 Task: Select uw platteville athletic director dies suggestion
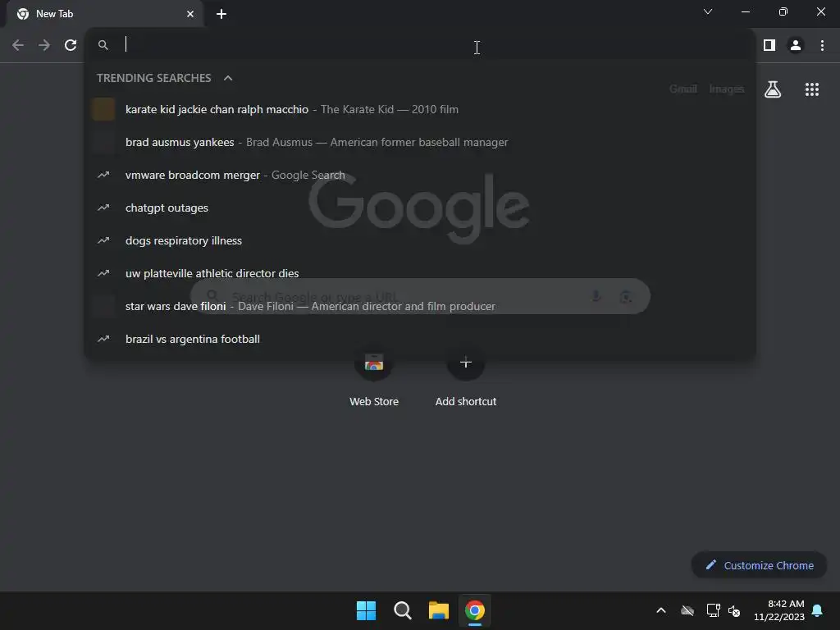point(420,273)
